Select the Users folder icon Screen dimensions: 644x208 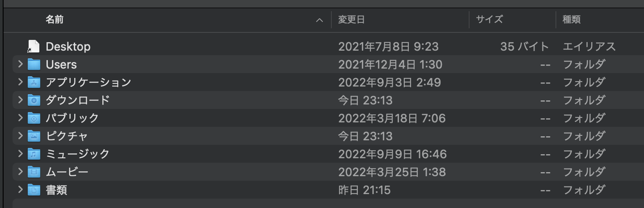coord(34,65)
